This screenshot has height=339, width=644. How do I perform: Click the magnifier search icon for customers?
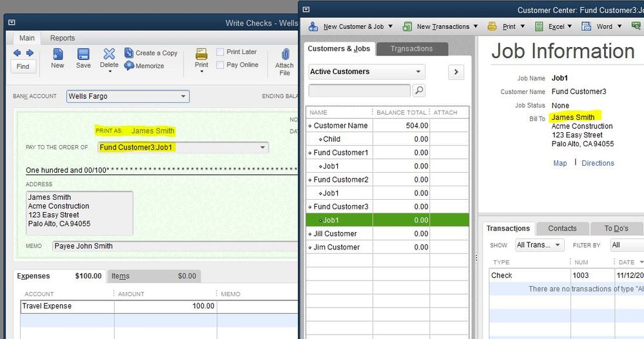pos(419,90)
